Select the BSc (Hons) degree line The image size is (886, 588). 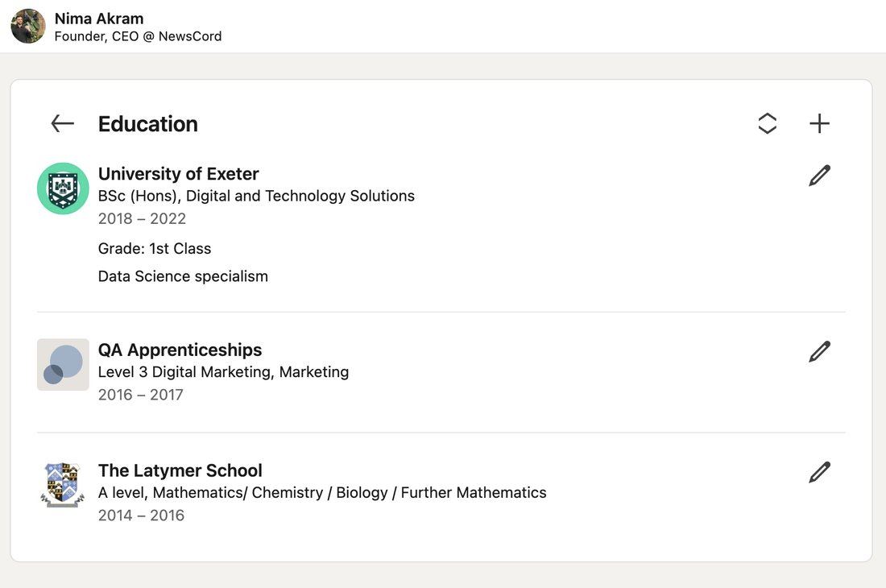coord(256,196)
